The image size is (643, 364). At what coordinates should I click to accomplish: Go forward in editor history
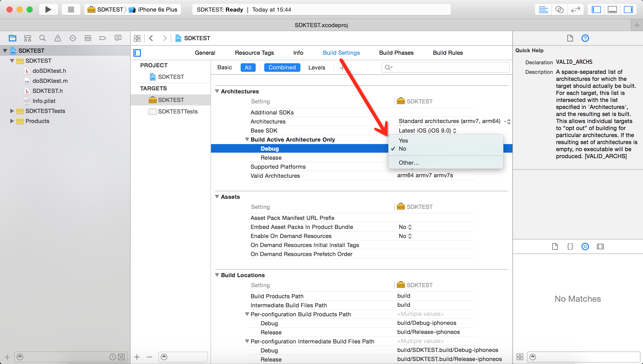[x=165, y=38]
